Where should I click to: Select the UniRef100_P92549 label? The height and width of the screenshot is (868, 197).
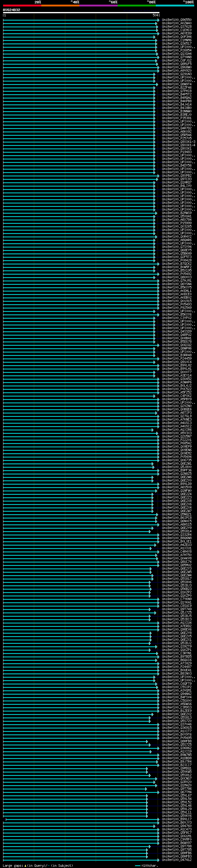pos(177,307)
